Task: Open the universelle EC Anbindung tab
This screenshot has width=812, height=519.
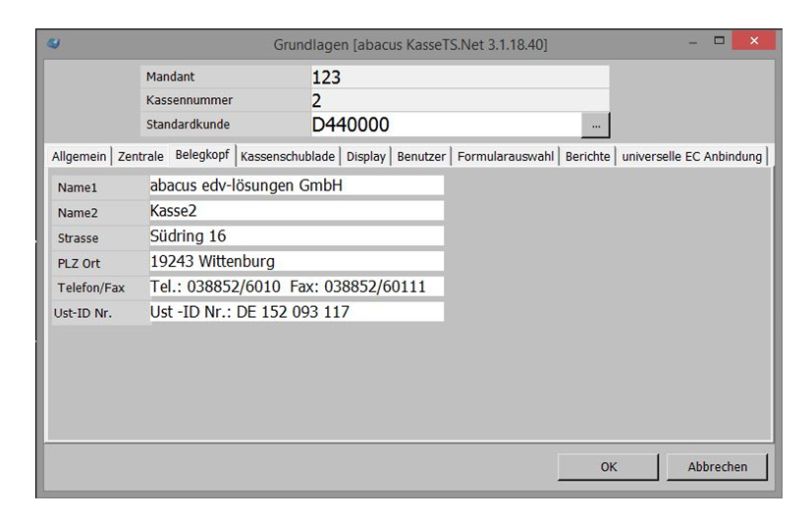Action: click(691, 156)
